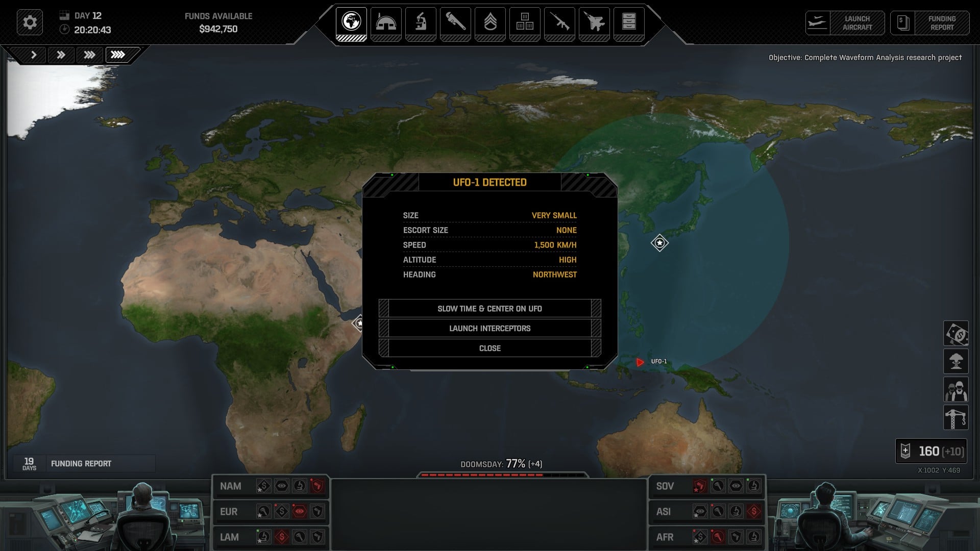Open the settings gear menu

[30, 22]
